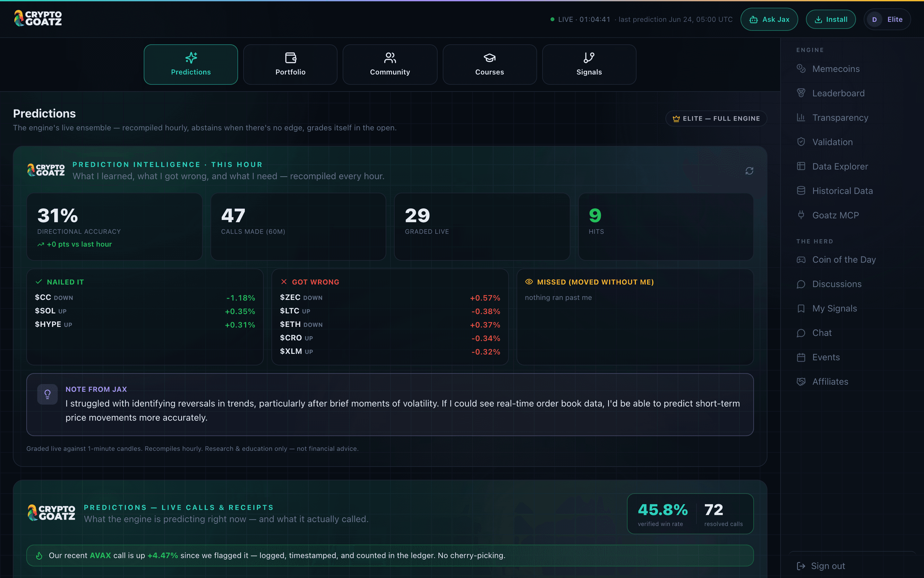Click "+0 pts vs last hour" text
This screenshot has height=578, width=924.
coord(79,244)
